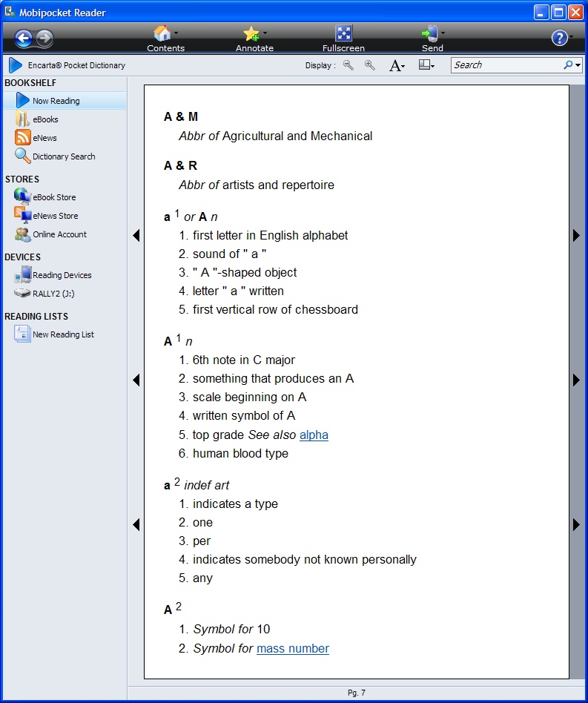Open the eNews Store

tap(55, 216)
